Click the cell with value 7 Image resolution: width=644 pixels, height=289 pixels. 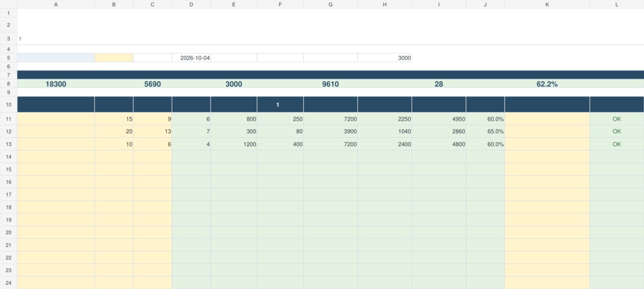(191, 132)
